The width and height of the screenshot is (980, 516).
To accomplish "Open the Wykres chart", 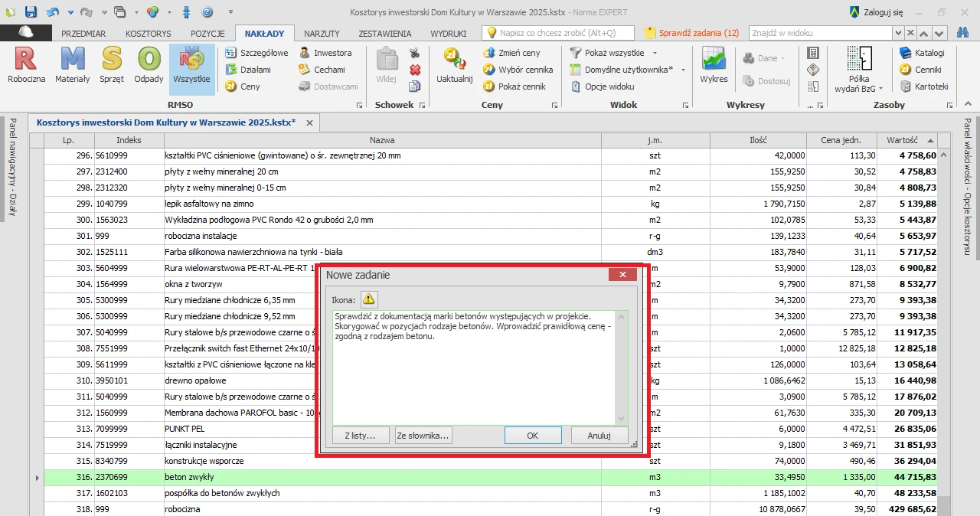I will [714, 65].
